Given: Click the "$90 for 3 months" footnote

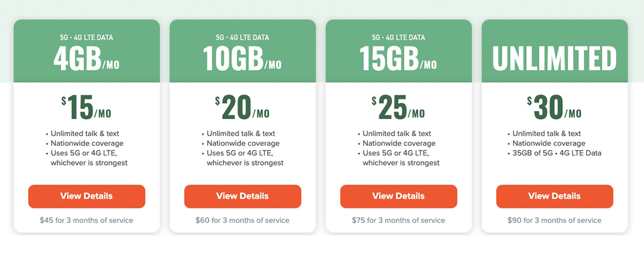Looking at the screenshot, I should coord(554,220).
